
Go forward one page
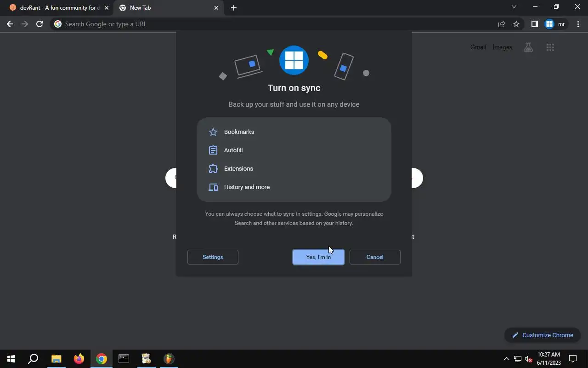[x=25, y=24]
